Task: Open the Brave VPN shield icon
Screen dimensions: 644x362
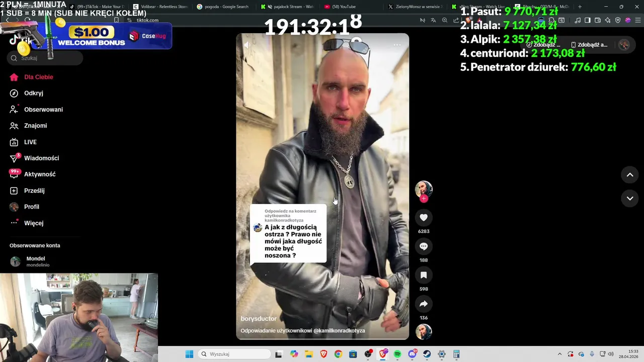Action: coord(618,20)
